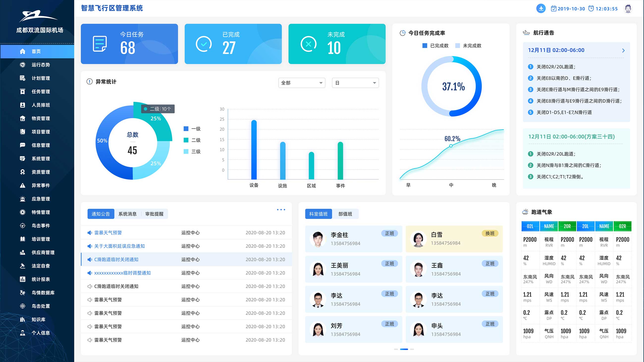Screen dimensions: 644x362
Task: Open the 全部 dropdown in 异常统计
Action: pyautogui.click(x=301, y=83)
